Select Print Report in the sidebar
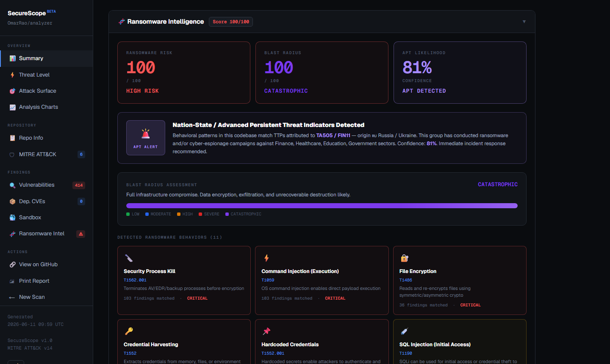 (47, 281)
